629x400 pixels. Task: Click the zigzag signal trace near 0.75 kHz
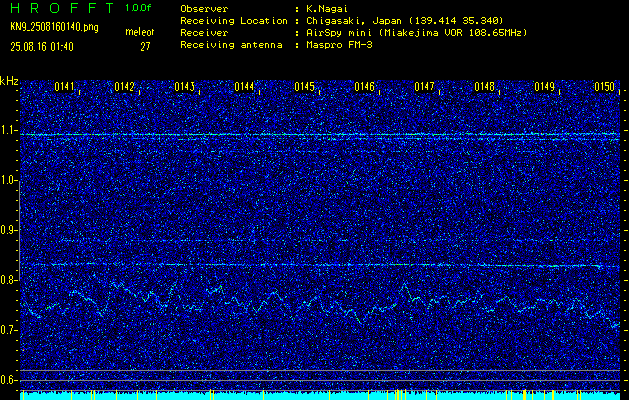pyautogui.click(x=320, y=305)
